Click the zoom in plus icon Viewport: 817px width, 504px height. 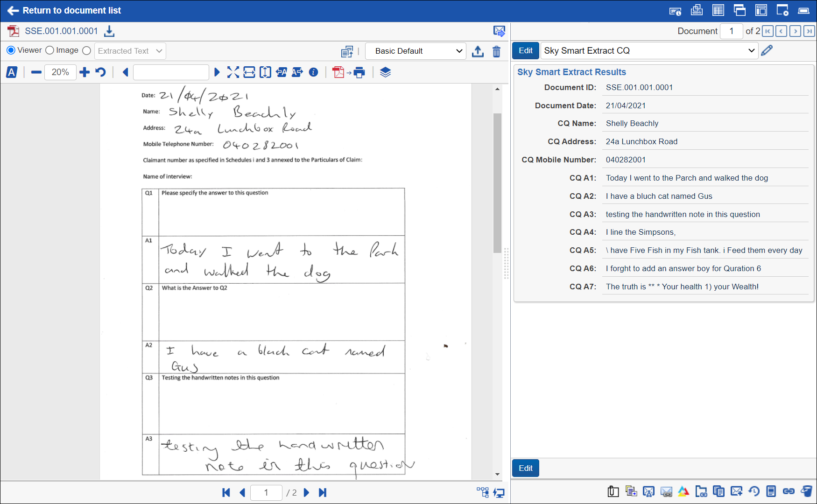(x=85, y=72)
